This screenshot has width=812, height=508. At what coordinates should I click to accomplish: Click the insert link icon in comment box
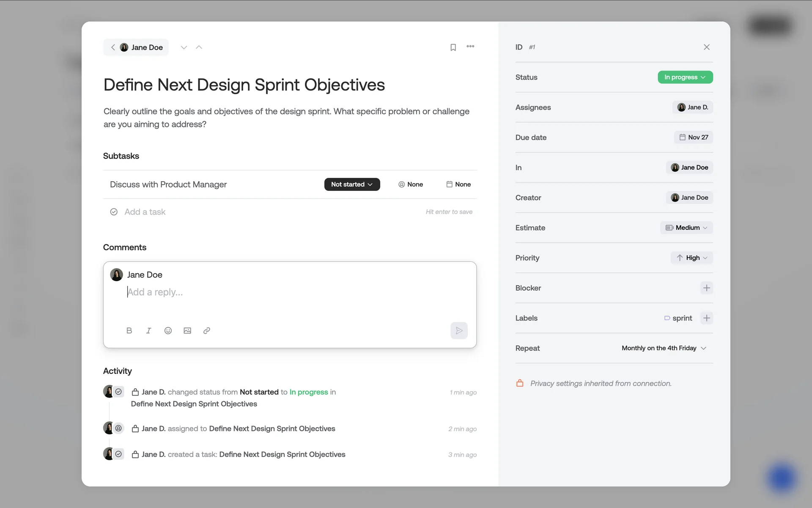(x=207, y=331)
